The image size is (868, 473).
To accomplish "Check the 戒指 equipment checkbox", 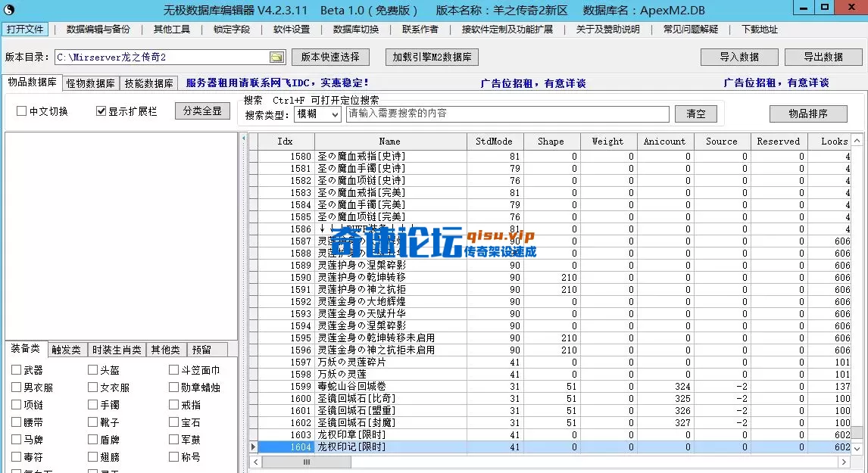I will coord(174,405).
